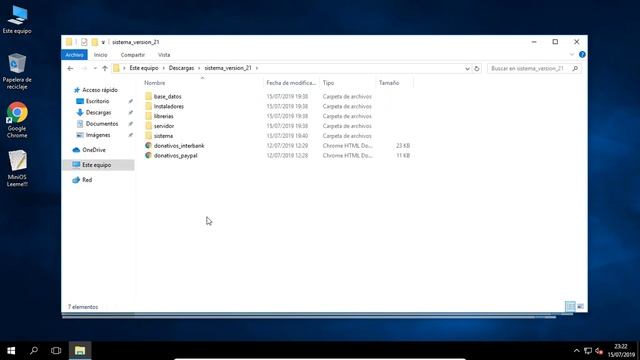Go up one folder level

[105, 68]
